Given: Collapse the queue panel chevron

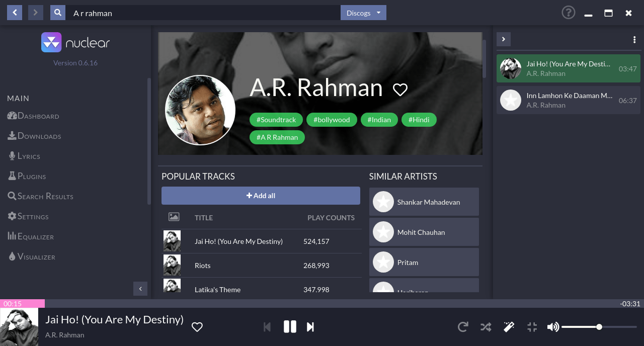Looking at the screenshot, I should click(x=504, y=39).
